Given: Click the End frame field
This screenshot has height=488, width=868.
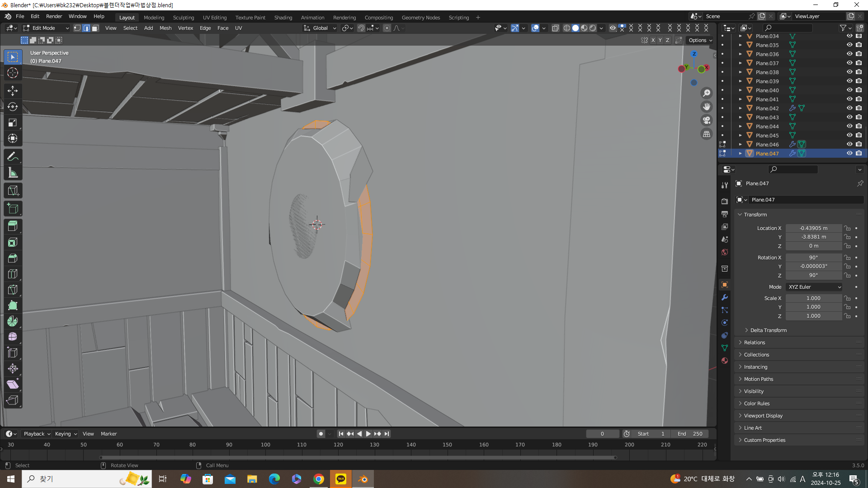Looking at the screenshot, I should (690, 434).
